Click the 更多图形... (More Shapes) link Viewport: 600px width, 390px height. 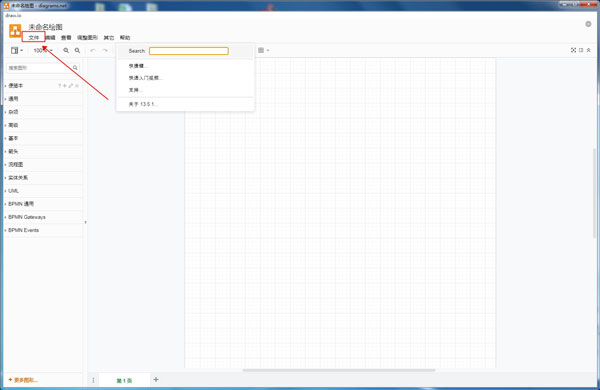click(x=23, y=380)
